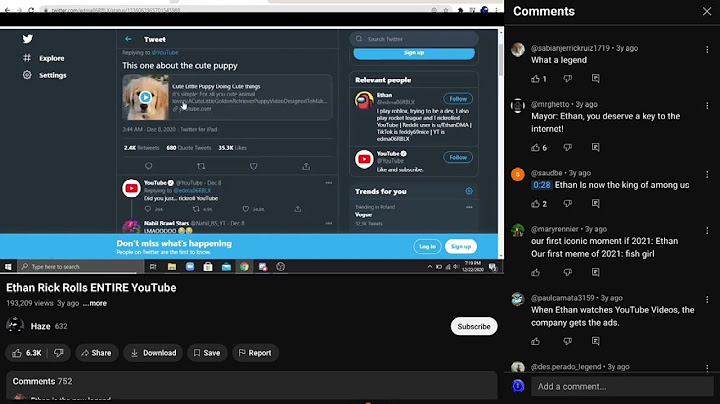This screenshot has height=404, width=720.
Task: Open options menu for @sabianjerrickruiz1719 comment
Action: pyautogui.click(x=707, y=49)
